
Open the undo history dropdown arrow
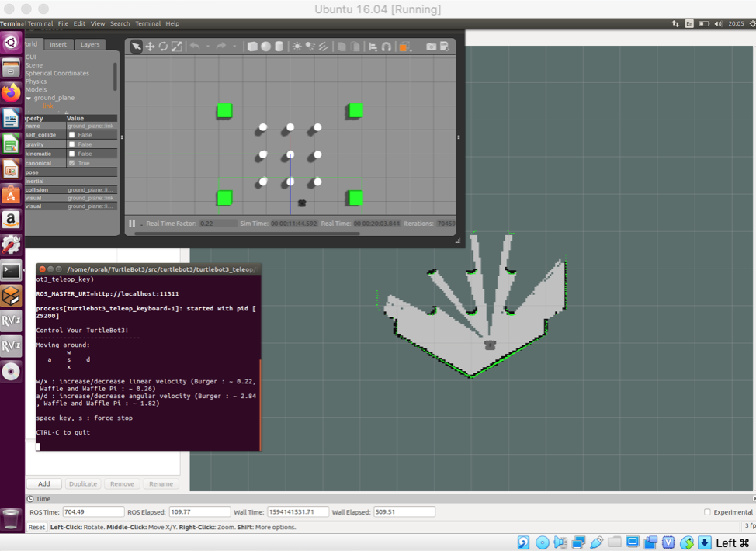point(208,46)
